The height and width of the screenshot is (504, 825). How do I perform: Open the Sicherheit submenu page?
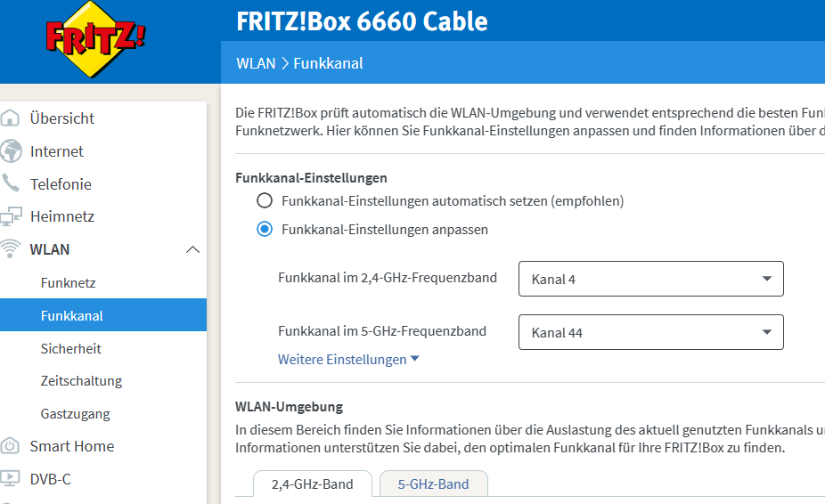click(x=71, y=348)
